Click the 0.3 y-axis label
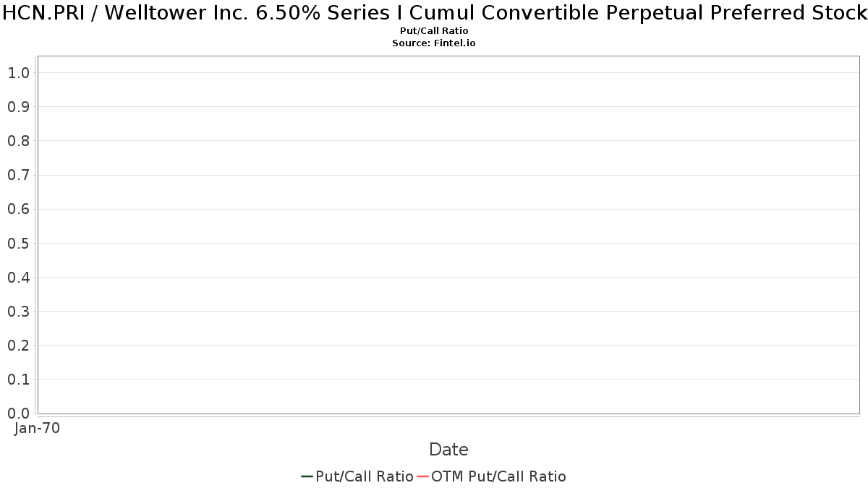This screenshot has width=868, height=488. click(x=18, y=311)
